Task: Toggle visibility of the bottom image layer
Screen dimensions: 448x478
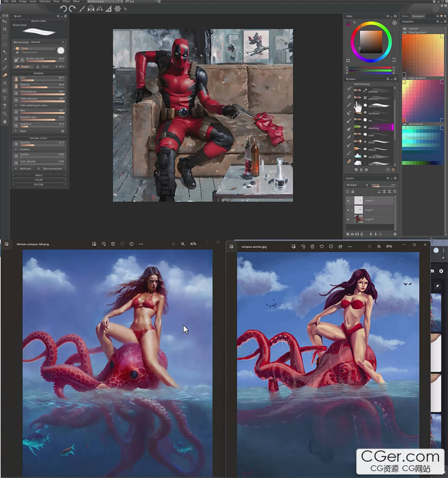Action: point(348,219)
